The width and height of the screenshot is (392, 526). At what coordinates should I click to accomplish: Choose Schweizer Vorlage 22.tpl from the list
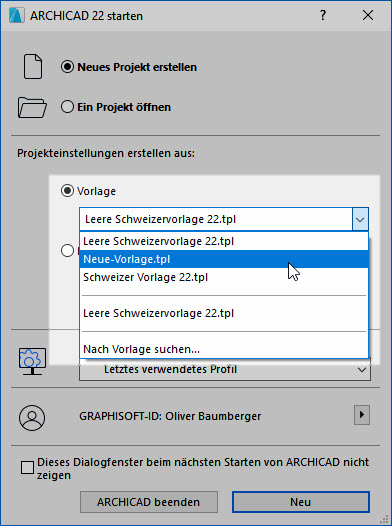[x=224, y=277]
